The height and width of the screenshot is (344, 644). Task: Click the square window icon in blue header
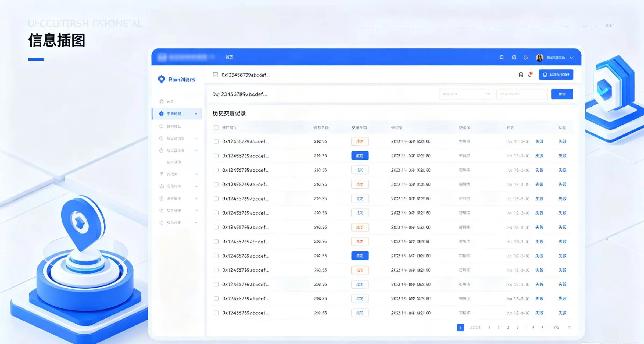502,57
